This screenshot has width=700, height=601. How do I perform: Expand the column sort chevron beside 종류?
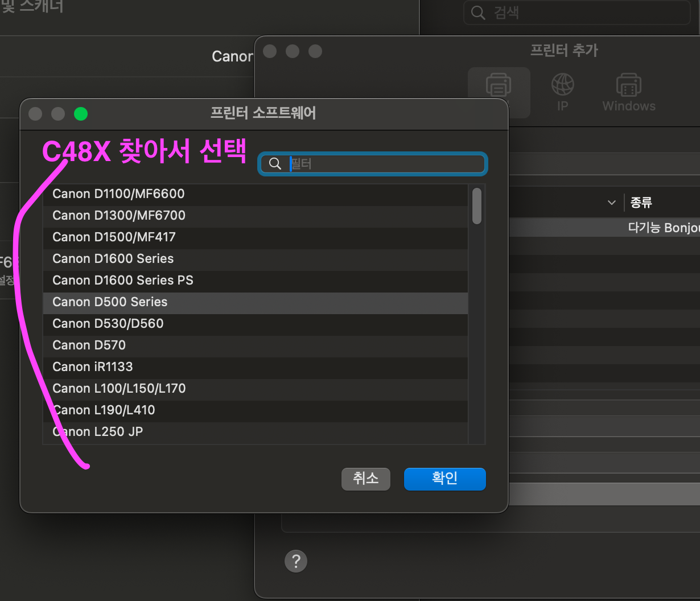(x=612, y=203)
